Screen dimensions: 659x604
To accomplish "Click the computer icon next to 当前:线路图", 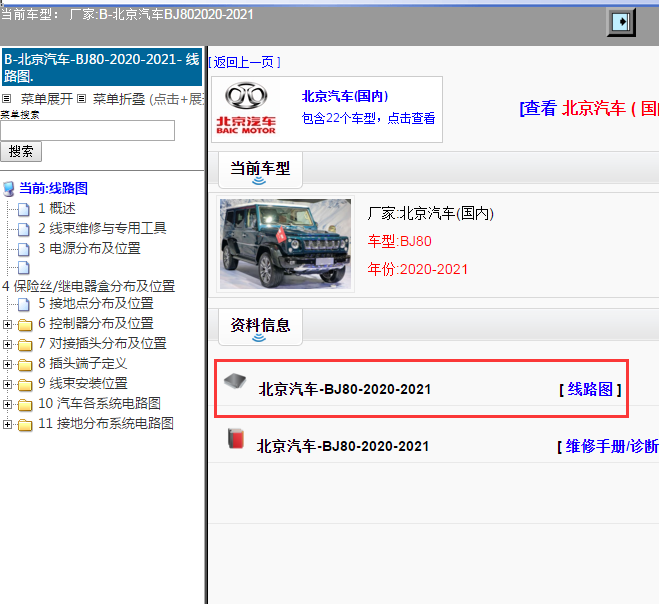I will [x=9, y=189].
